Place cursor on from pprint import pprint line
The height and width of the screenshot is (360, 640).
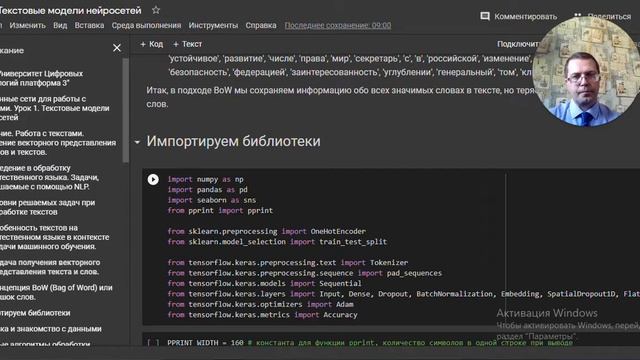point(220,211)
